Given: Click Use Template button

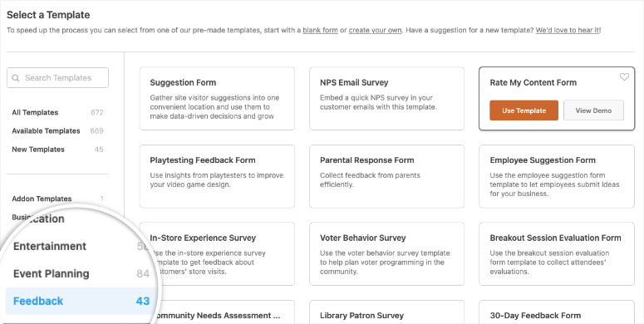Looking at the screenshot, I should click(524, 110).
